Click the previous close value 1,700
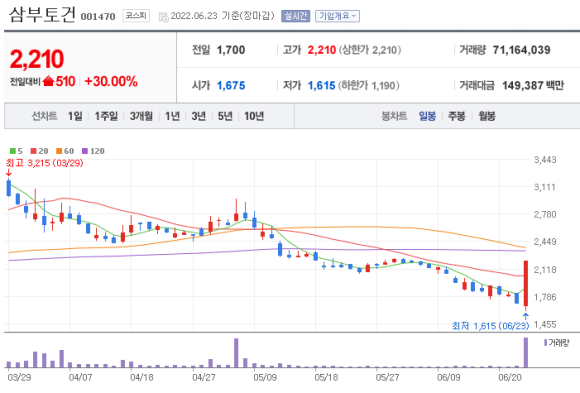 [231, 50]
